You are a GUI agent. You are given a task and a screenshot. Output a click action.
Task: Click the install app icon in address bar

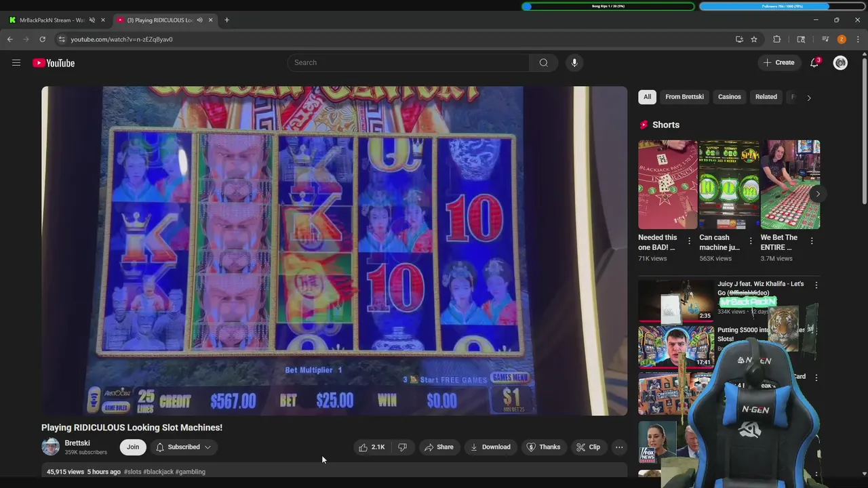739,39
